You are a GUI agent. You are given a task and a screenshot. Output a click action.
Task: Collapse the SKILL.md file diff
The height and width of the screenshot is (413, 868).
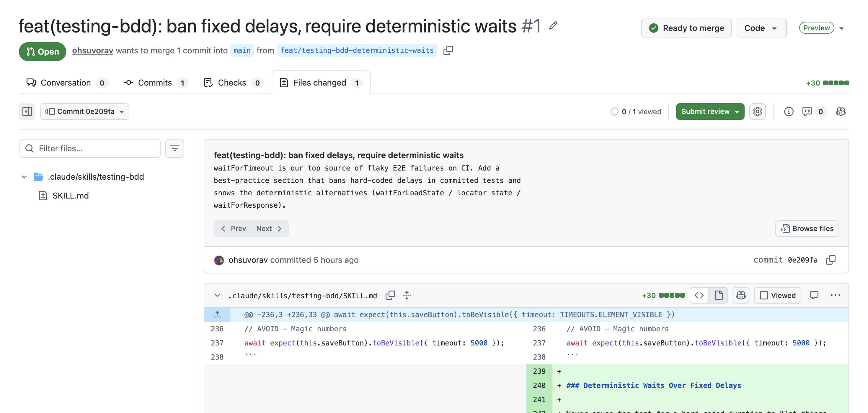pos(217,295)
